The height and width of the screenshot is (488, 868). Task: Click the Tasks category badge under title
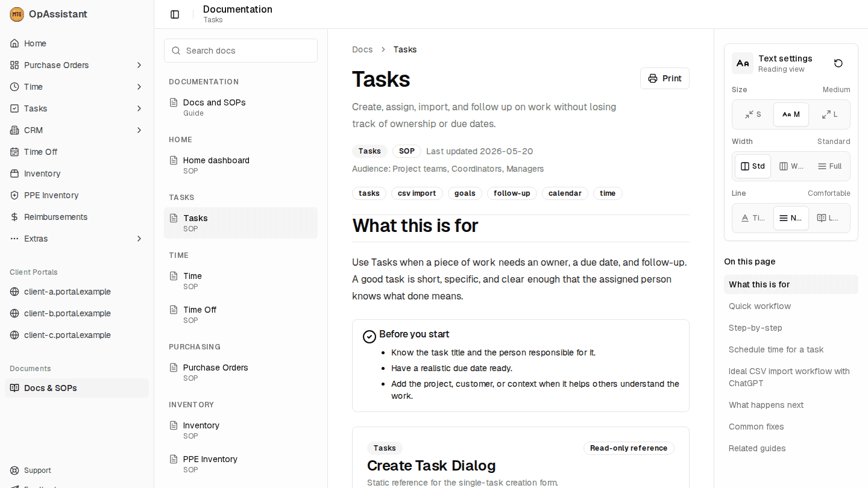(x=370, y=151)
